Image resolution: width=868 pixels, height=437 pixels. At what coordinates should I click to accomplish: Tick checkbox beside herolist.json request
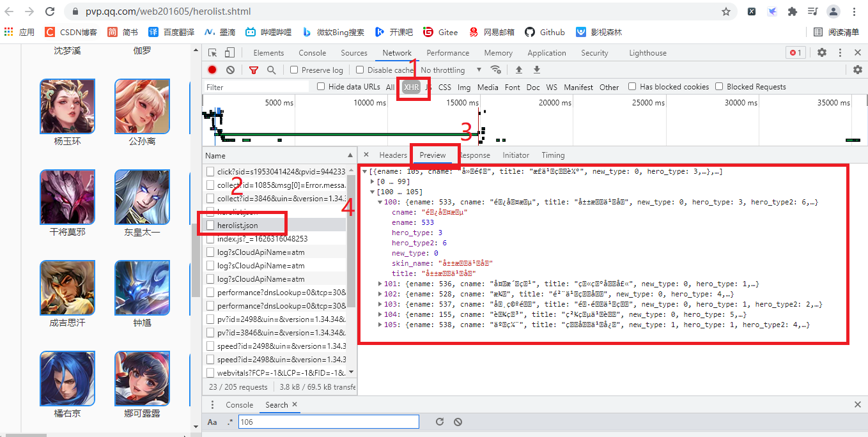tap(210, 225)
